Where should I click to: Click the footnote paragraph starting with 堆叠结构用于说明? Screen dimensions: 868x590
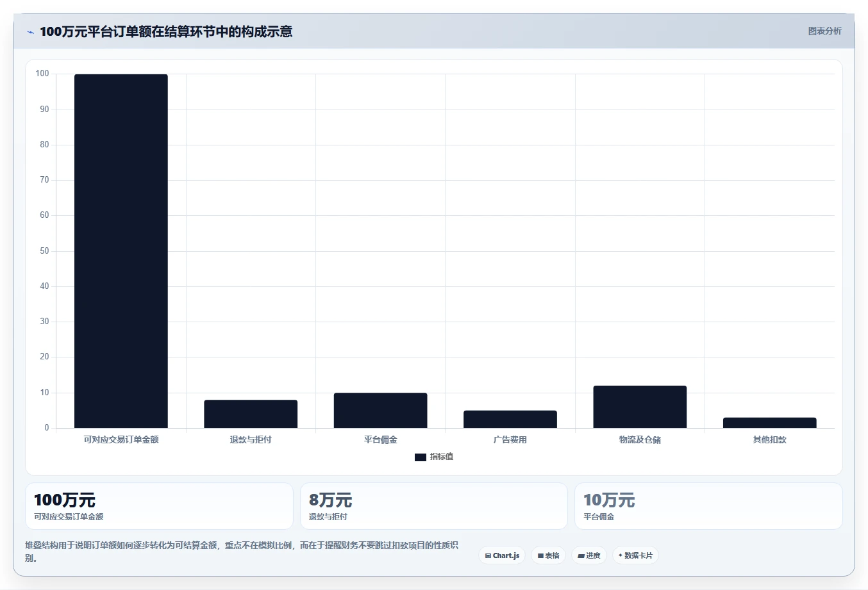[242, 552]
